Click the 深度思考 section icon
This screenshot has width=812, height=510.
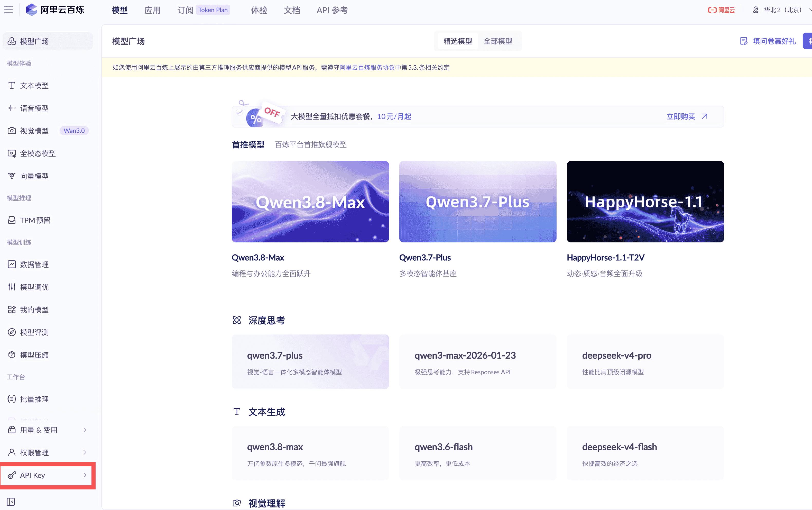pos(237,320)
